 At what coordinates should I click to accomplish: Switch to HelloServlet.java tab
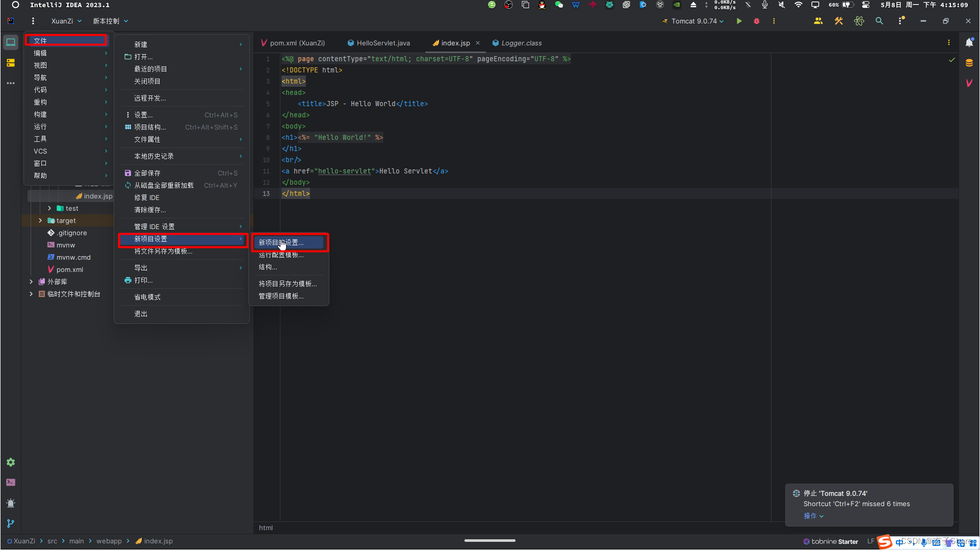pyautogui.click(x=379, y=43)
